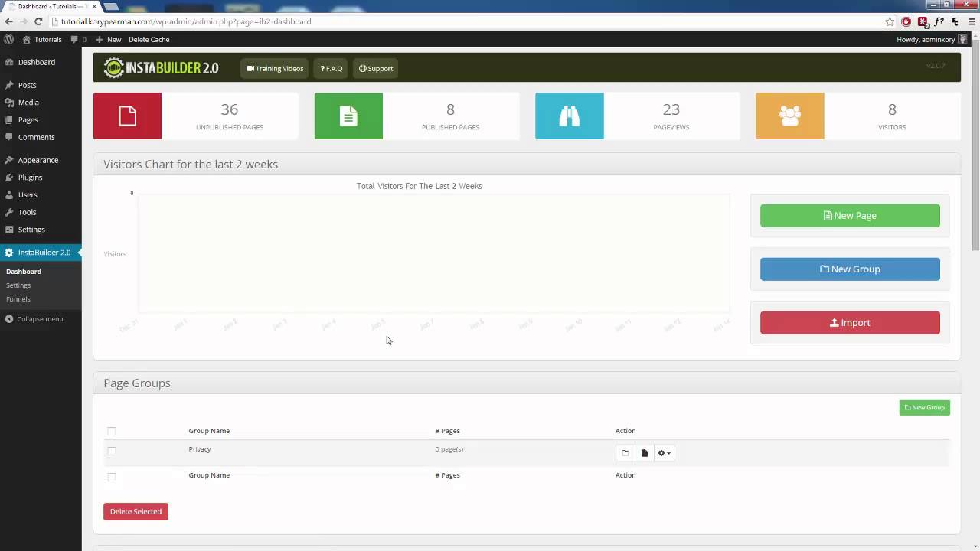The height and width of the screenshot is (551, 980).
Task: Click the page icon in the Privacy row
Action: [x=645, y=453]
